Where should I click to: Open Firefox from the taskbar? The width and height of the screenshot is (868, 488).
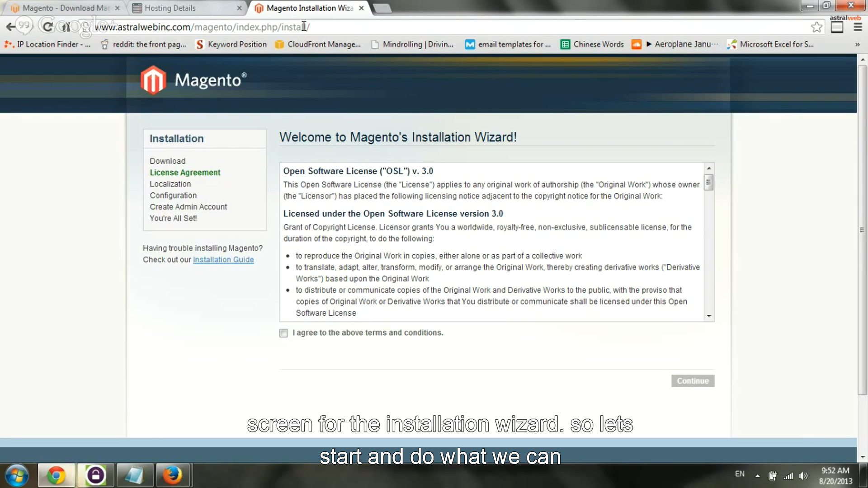[x=172, y=475]
